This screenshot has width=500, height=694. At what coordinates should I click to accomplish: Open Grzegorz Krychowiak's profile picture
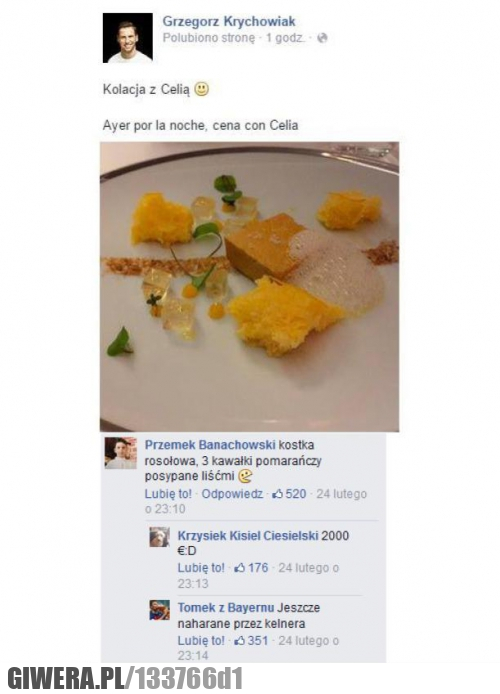point(128,38)
